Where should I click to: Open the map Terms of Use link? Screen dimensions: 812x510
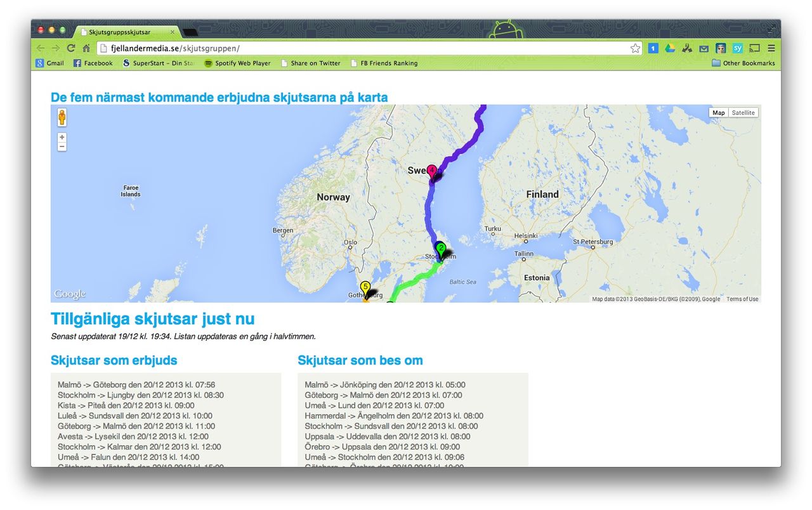pos(742,299)
